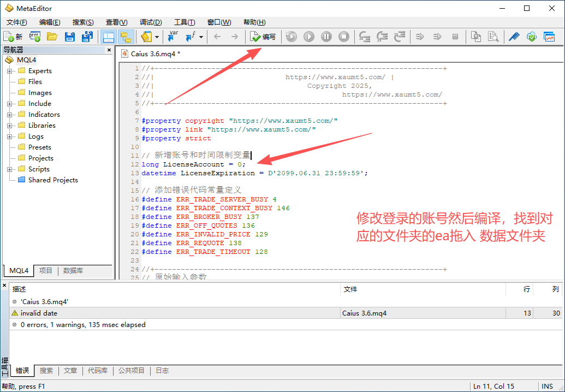Click the play button to start debugging
The image size is (565, 392).
(x=309, y=37)
